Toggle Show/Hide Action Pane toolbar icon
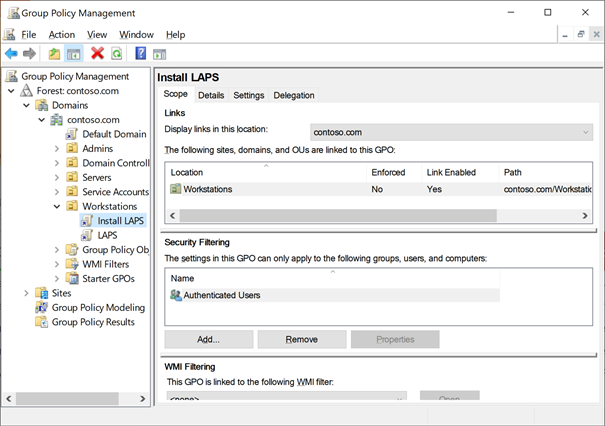605x426 pixels. (x=159, y=54)
